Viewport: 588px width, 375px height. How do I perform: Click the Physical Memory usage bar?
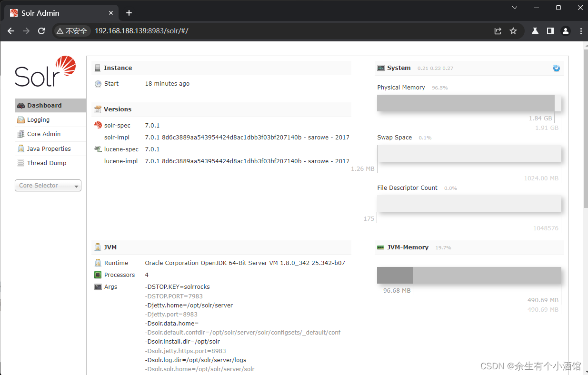click(469, 103)
